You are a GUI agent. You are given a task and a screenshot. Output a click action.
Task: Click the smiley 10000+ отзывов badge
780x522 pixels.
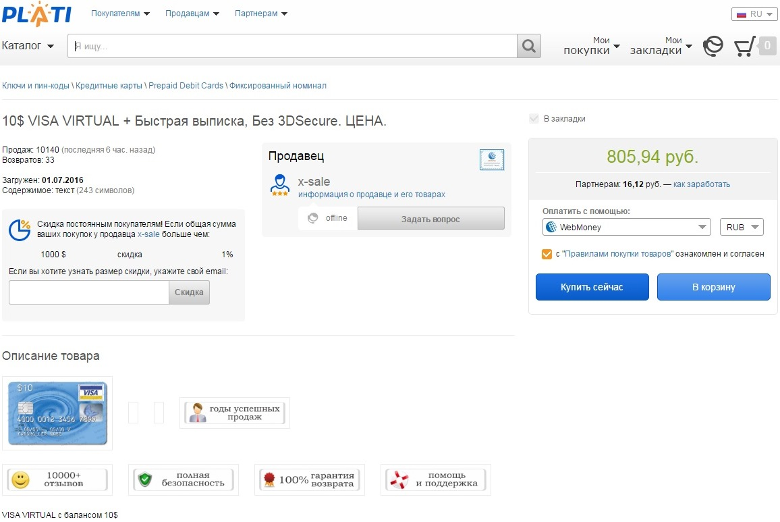coord(57,480)
